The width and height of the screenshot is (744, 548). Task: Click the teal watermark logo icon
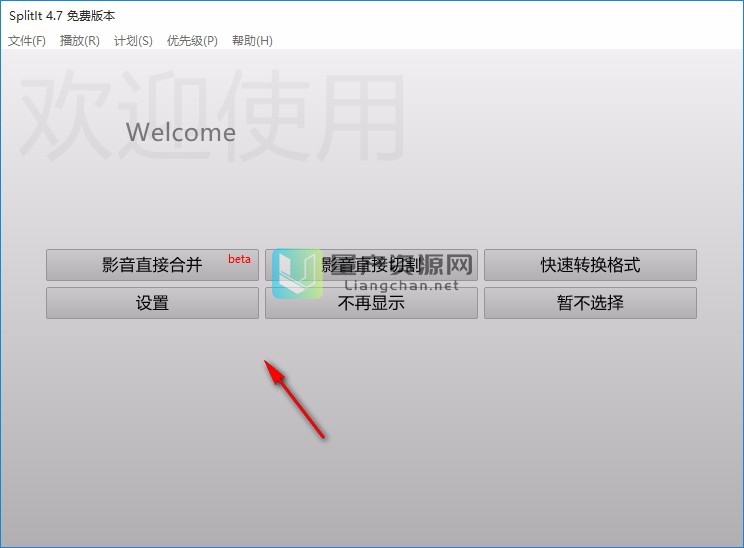(x=297, y=273)
